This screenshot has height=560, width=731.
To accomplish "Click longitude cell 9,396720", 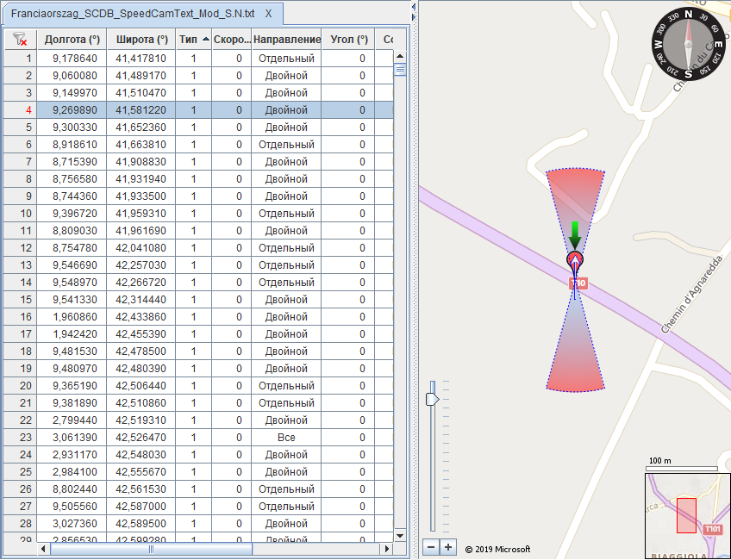I will [72, 214].
